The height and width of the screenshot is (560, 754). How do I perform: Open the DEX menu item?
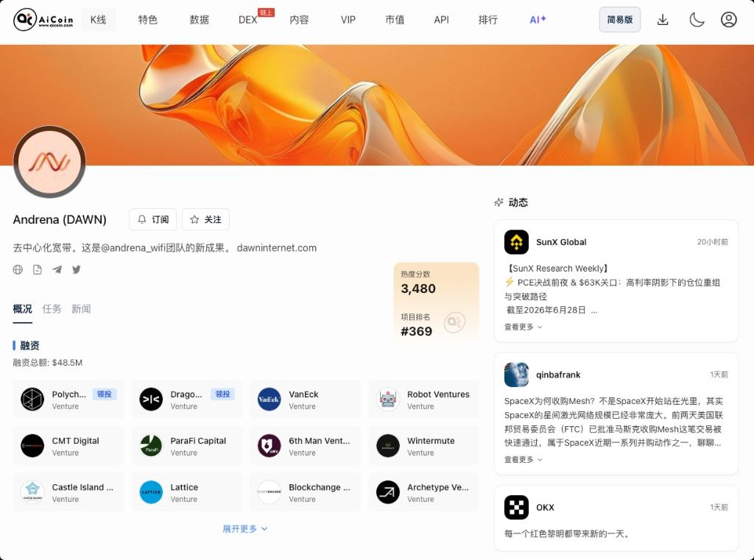248,20
